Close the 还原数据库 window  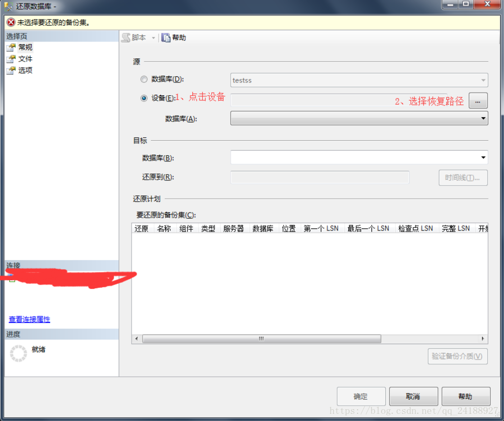click(487, 5)
